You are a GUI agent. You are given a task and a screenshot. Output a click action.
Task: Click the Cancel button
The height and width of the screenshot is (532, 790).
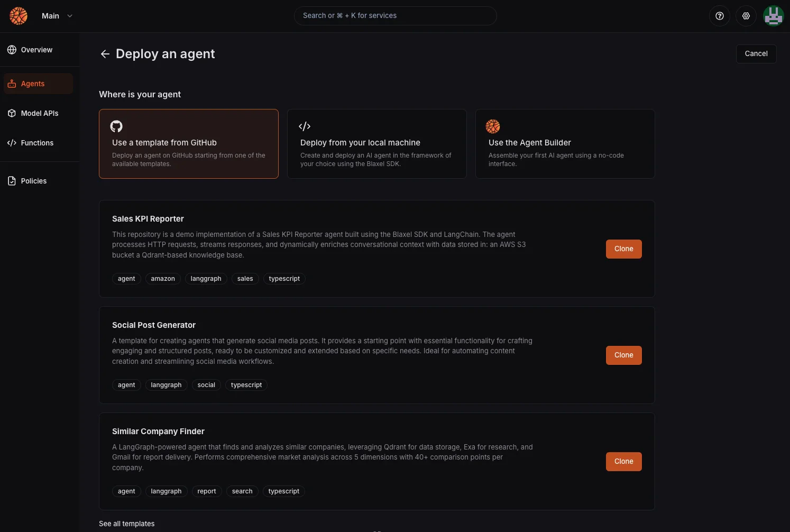[756, 53]
